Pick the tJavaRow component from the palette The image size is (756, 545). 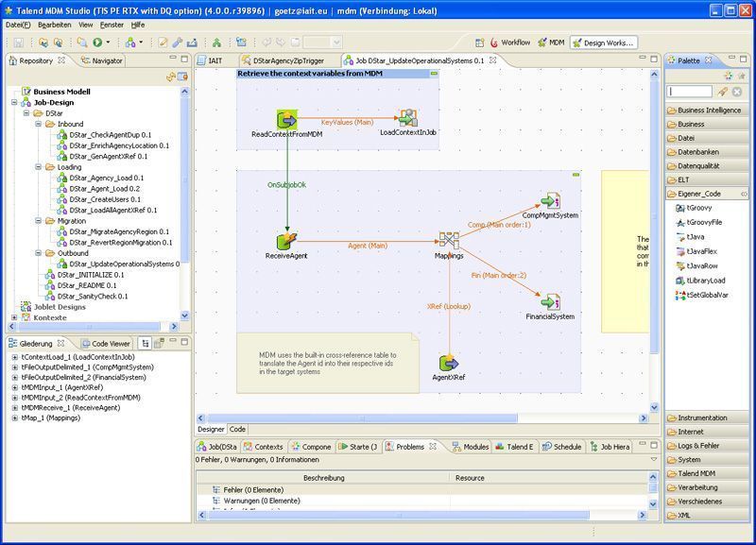coord(697,265)
